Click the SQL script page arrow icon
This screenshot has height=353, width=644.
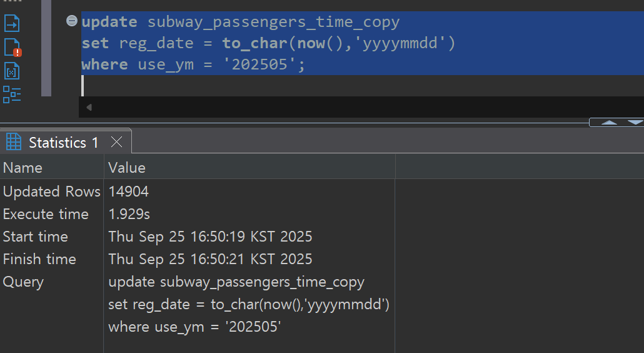pyautogui.click(x=12, y=24)
